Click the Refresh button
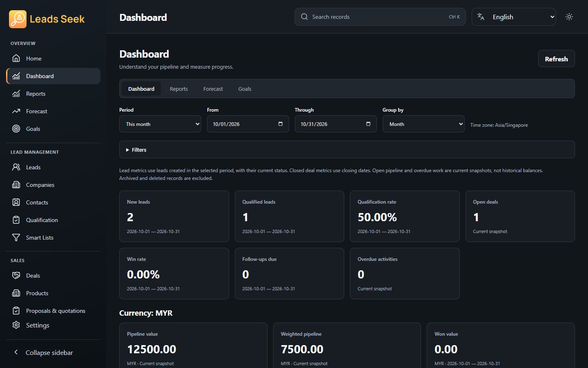 (556, 58)
